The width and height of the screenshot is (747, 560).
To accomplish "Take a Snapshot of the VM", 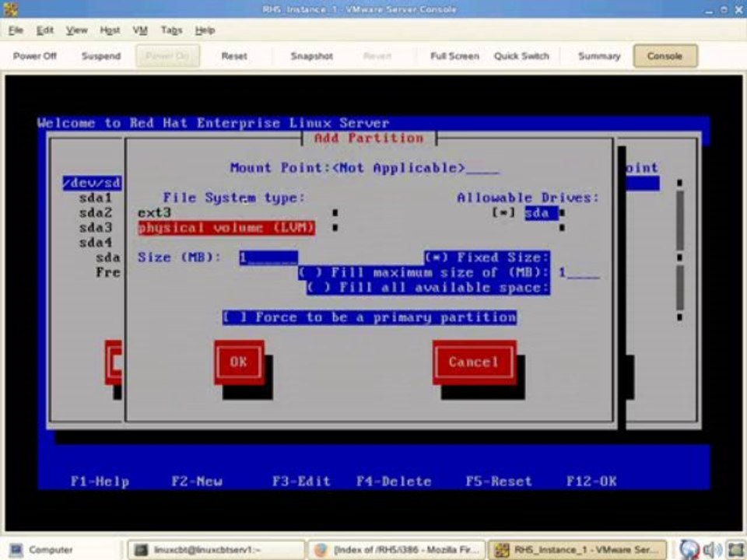I will pos(311,56).
